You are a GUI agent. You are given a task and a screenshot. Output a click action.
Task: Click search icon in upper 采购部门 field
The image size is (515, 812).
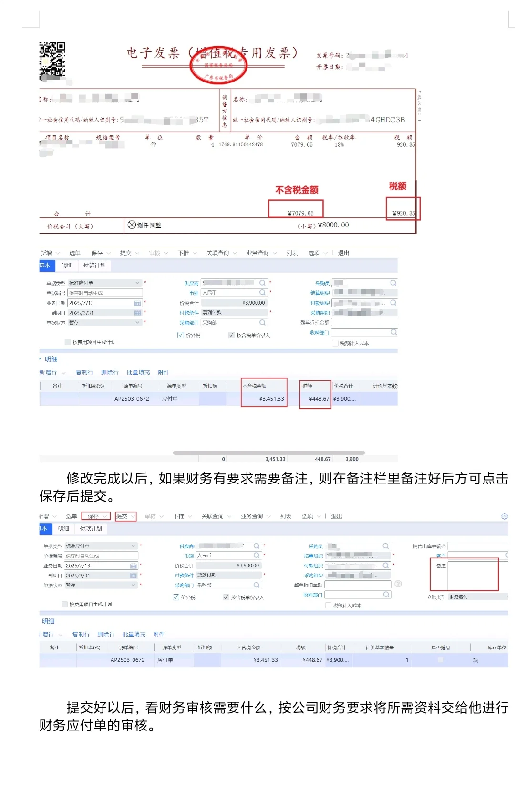[262, 323]
